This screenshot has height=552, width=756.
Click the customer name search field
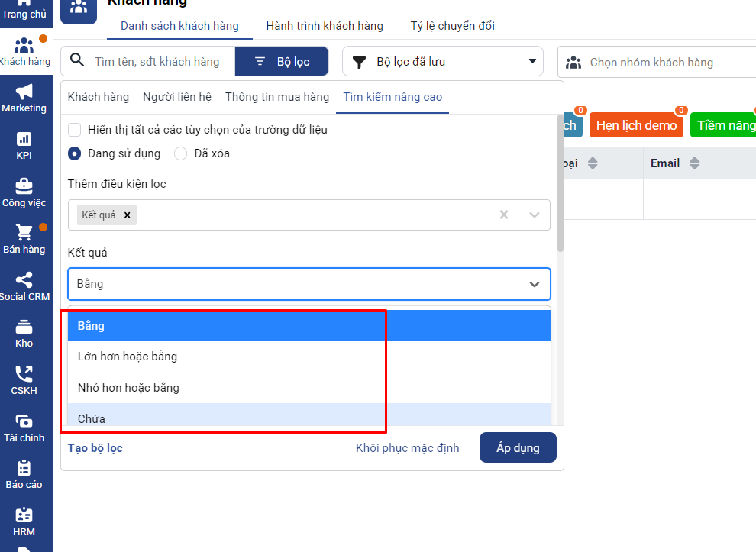(x=157, y=62)
